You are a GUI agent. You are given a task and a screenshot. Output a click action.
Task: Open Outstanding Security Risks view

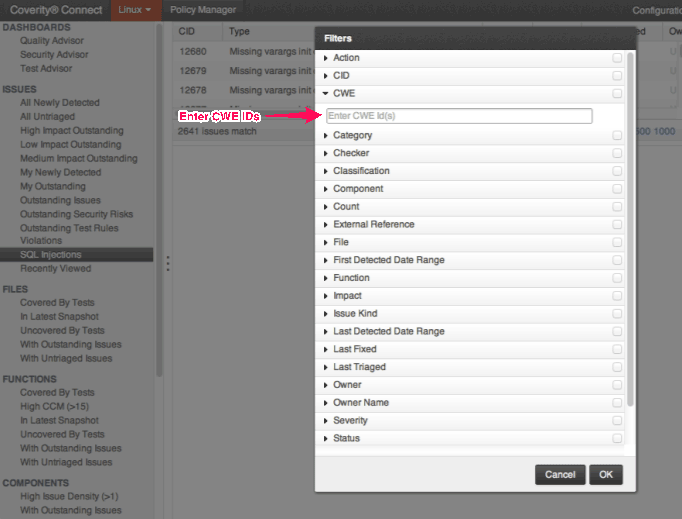click(x=77, y=214)
